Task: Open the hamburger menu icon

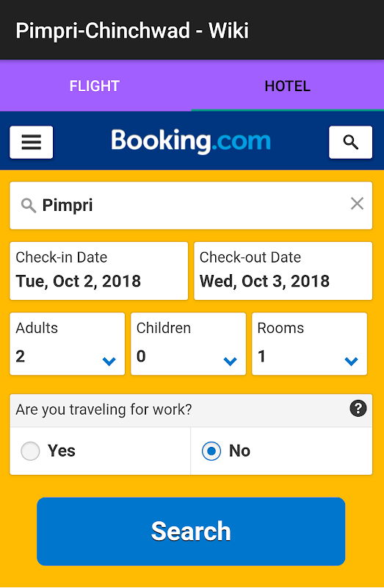Action: [x=32, y=143]
